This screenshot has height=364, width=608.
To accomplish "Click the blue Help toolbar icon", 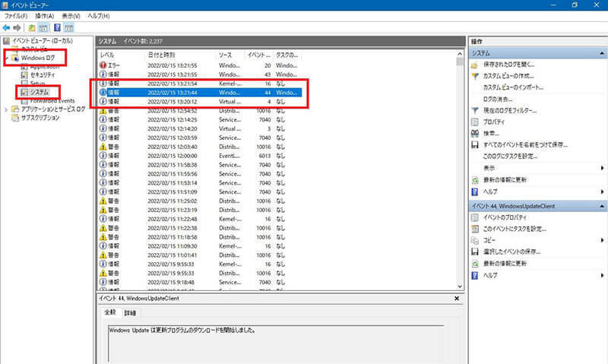I will pos(55,27).
